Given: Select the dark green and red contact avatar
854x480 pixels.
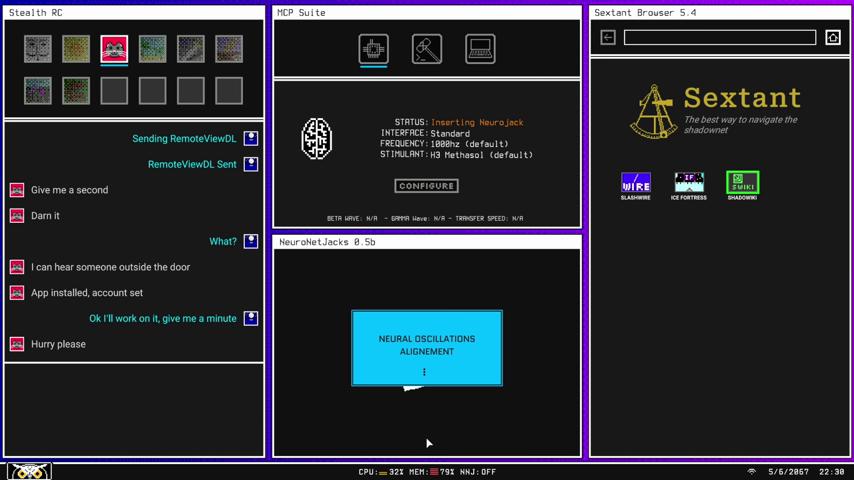Looking at the screenshot, I should tap(76, 90).
